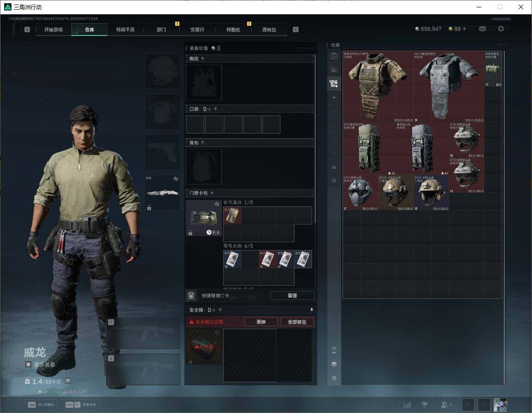Click the warehouse grid vertical scrollbar

504,217
